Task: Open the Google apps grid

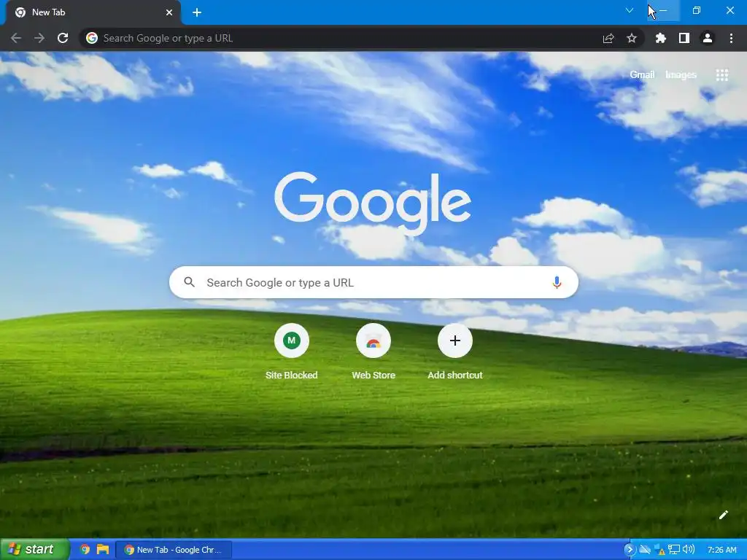Action: point(722,75)
